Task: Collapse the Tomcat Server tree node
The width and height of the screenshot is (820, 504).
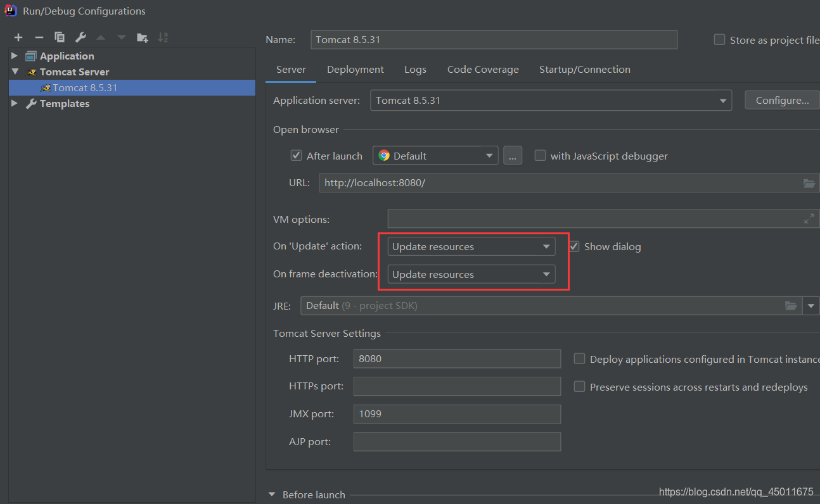Action: (15, 72)
